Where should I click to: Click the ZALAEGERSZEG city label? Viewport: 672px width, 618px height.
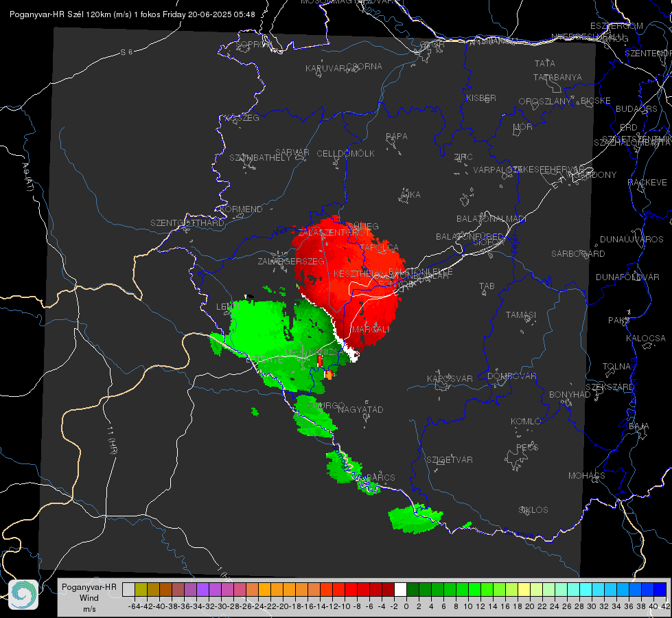pos(291,261)
